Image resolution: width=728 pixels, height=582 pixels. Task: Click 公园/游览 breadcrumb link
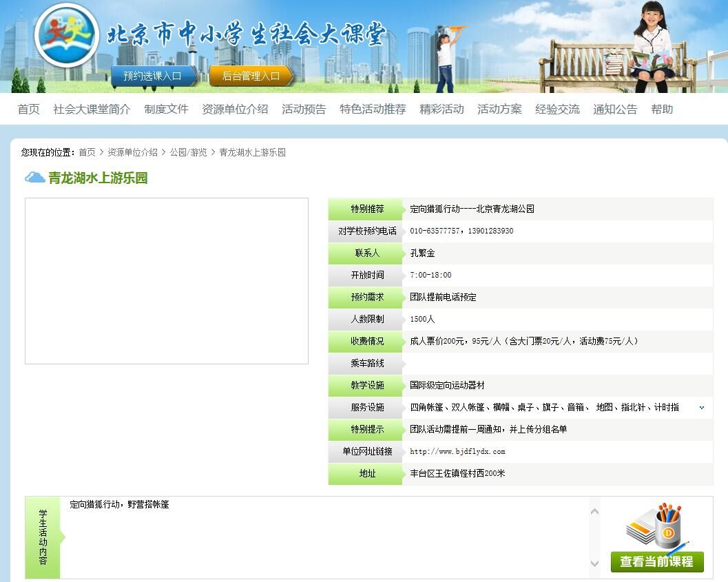pyautogui.click(x=188, y=152)
